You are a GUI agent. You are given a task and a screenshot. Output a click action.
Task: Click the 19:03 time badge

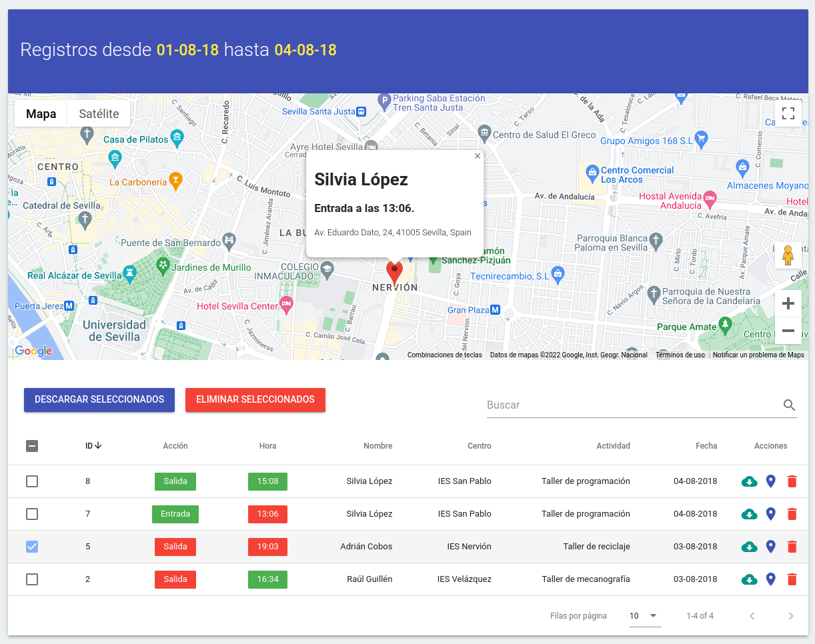[x=267, y=547]
